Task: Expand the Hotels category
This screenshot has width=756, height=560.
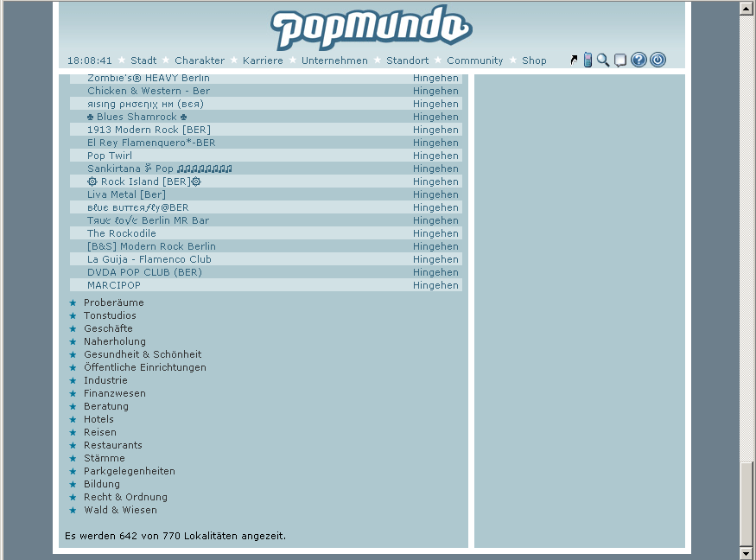Action: tap(98, 419)
